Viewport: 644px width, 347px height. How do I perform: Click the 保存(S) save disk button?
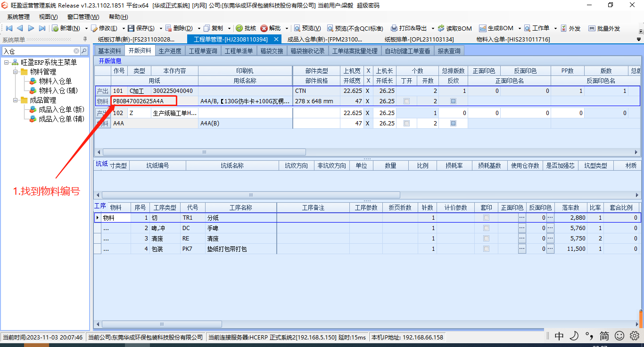(142, 28)
